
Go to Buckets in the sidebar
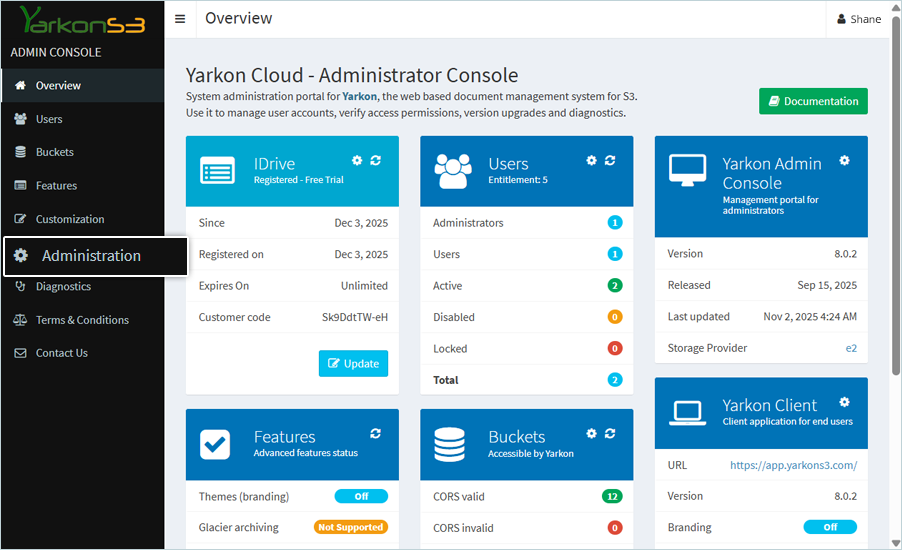[x=54, y=152]
